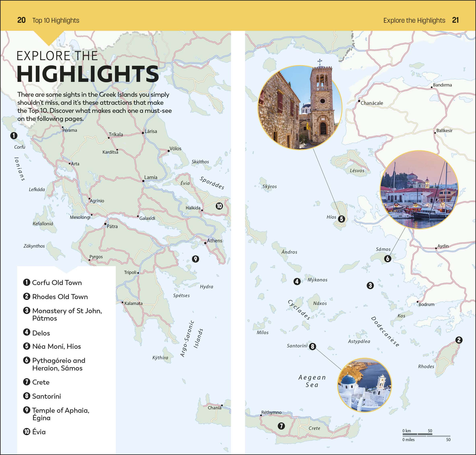Click 'Néa Moní, Híos' legend entry
Viewport: 476px width, 455px height.
pyautogui.click(x=56, y=346)
